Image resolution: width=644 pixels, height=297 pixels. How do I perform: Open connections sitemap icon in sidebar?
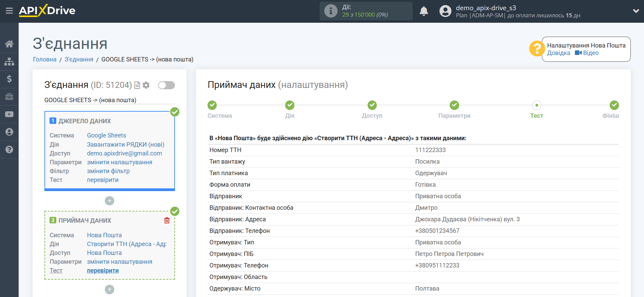coord(9,61)
